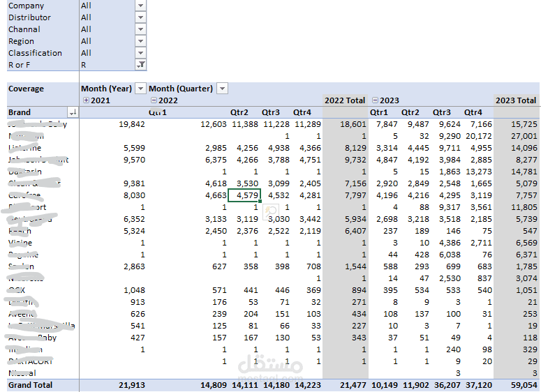Screen dimensions: 541x392
Task: Select cell with value 20,172
Action: pyautogui.click(x=479, y=136)
